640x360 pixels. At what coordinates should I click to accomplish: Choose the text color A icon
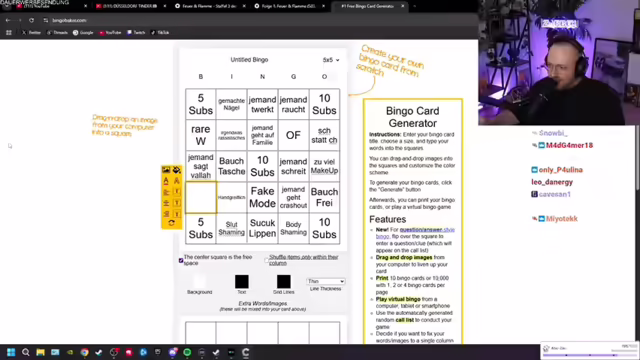tap(166, 181)
